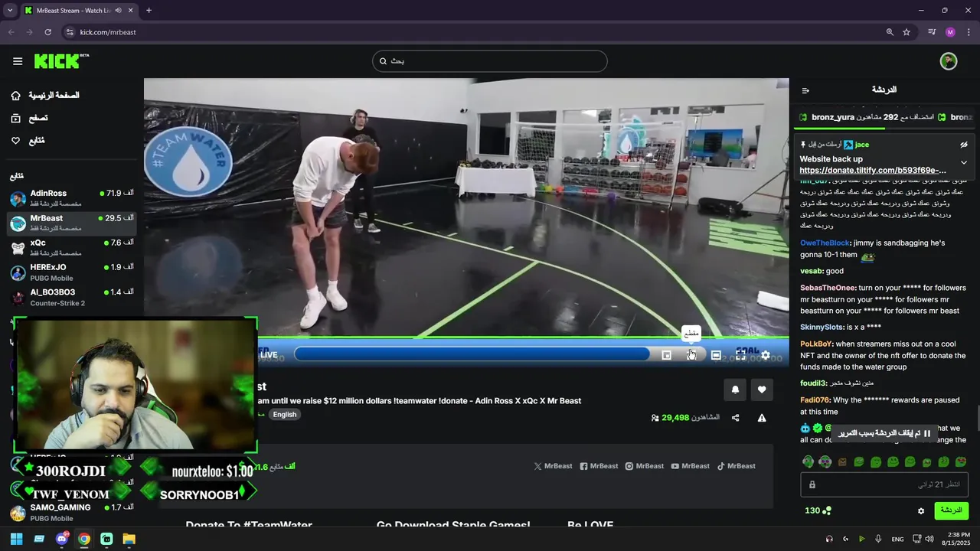Open the Browse sidebar item
Image resolution: width=980 pixels, height=551 pixels.
[x=29, y=119]
